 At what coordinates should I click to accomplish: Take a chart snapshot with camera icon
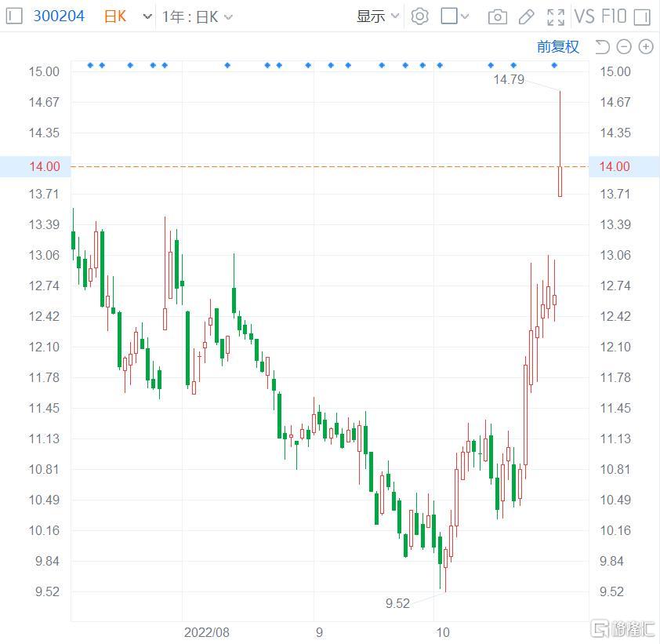point(498,16)
